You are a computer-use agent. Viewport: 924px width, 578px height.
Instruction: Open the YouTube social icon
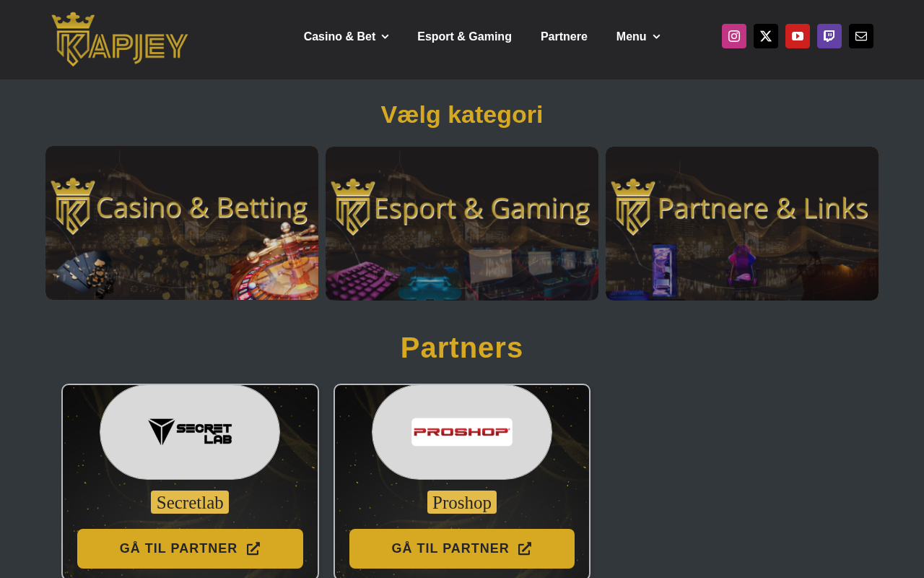798,36
